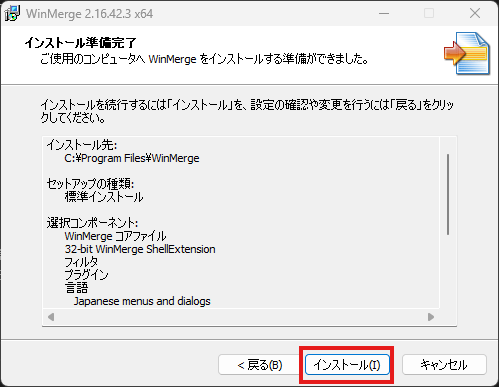The image size is (499, 387).
Task: Click the プラグイン component line
Action: pyautogui.click(x=86, y=275)
